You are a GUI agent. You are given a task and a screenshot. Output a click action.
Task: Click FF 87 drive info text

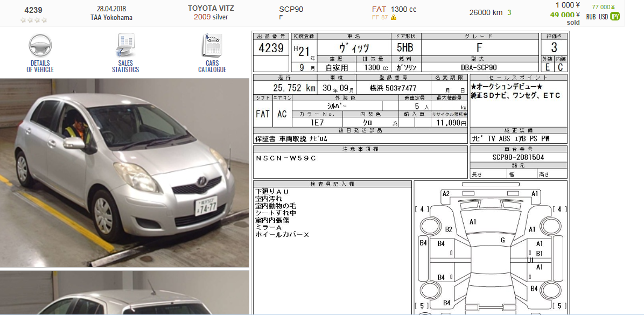(x=380, y=18)
